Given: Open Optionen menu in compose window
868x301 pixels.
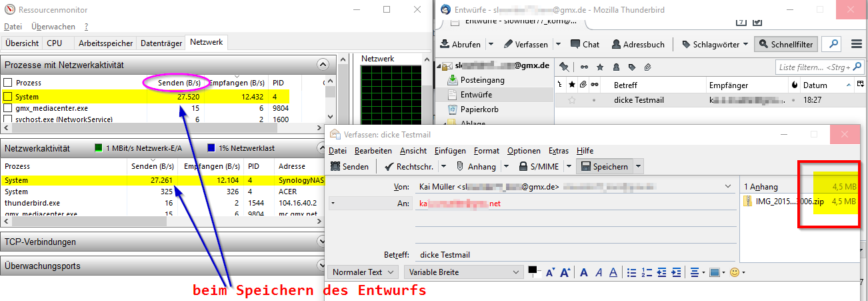Looking at the screenshot, I should pos(523,151).
